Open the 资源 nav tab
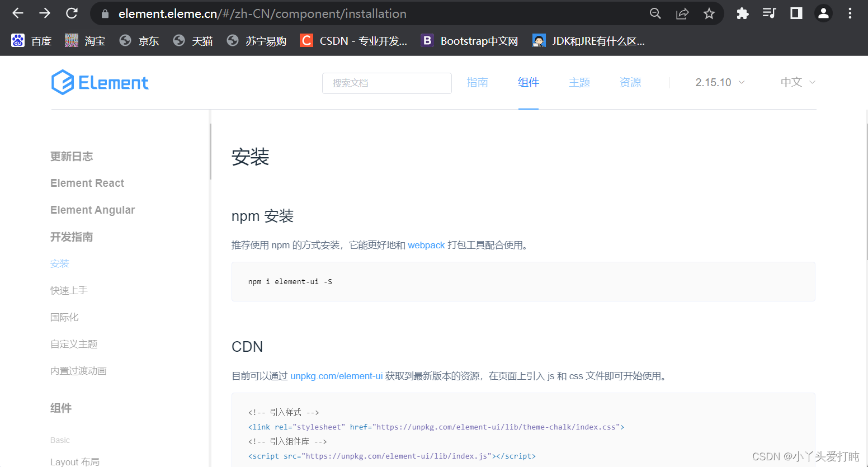This screenshot has height=467, width=868. coord(630,82)
